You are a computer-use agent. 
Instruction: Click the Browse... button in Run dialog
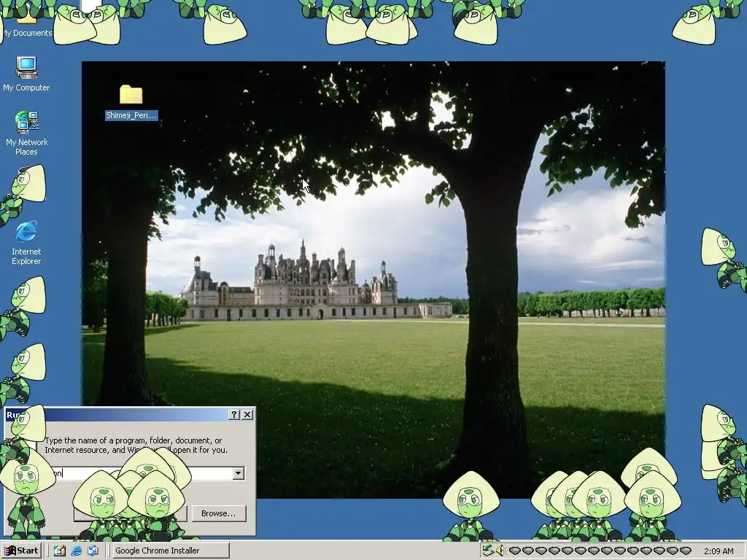click(x=219, y=513)
